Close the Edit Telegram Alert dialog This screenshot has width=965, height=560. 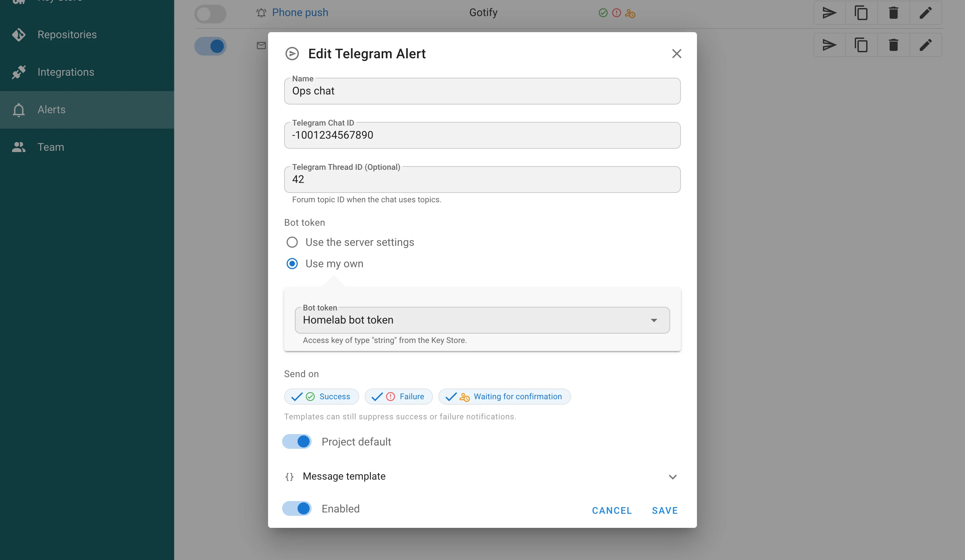(x=676, y=54)
